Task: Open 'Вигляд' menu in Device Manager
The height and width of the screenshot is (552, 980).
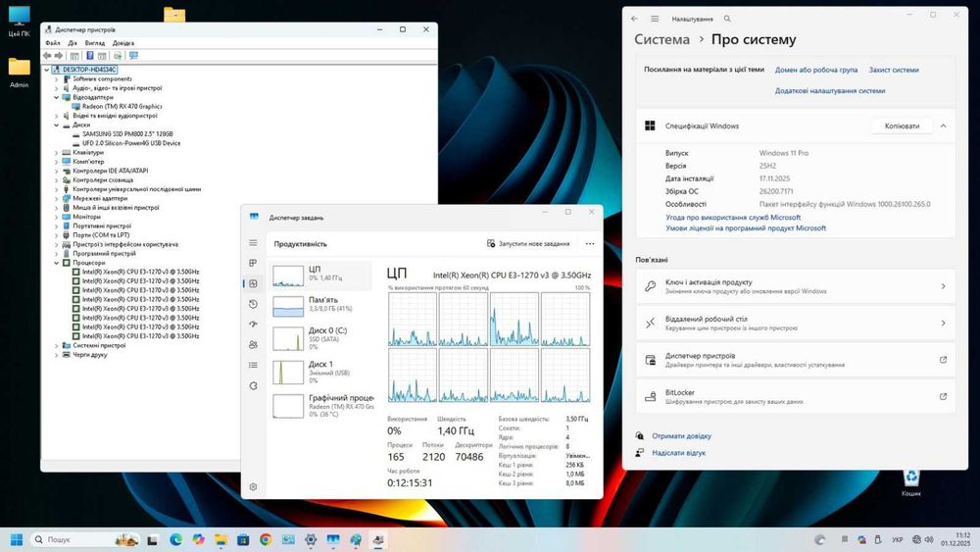Action: [x=95, y=43]
